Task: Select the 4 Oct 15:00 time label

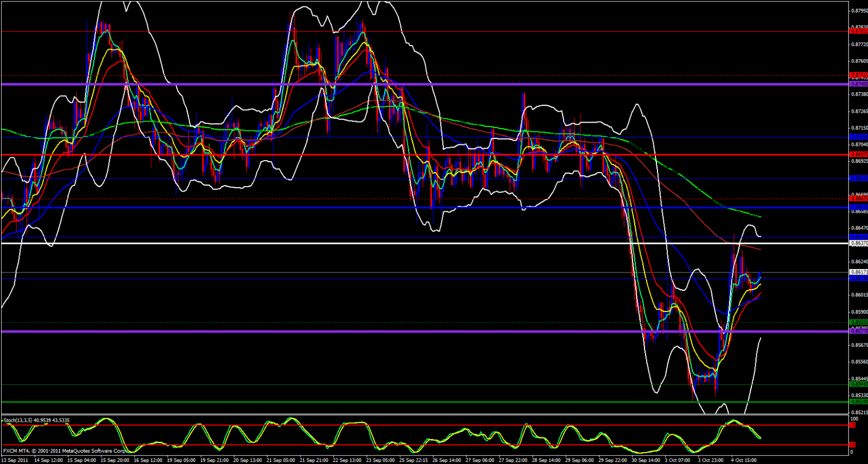Action: point(743,460)
